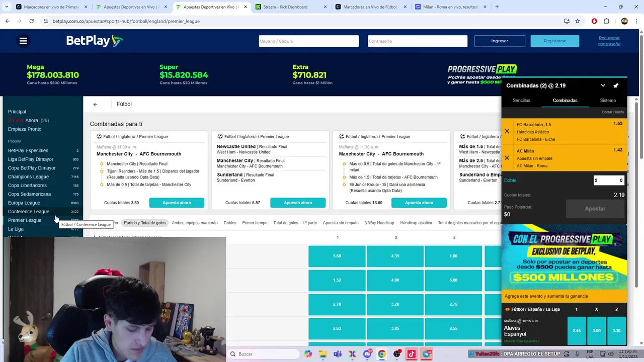Screen dimensions: 644x362
Task: Open a new browser tab
Action: click(497, 7)
